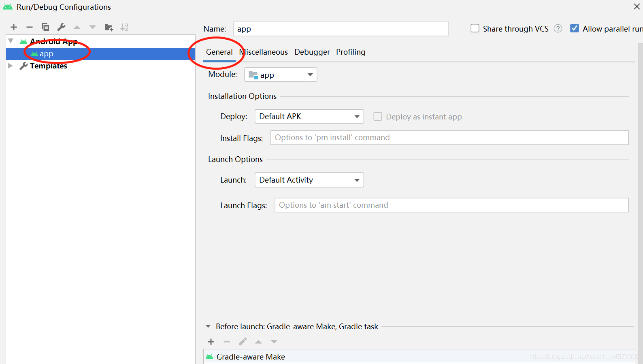Collapse the Android App tree node

(x=11, y=41)
